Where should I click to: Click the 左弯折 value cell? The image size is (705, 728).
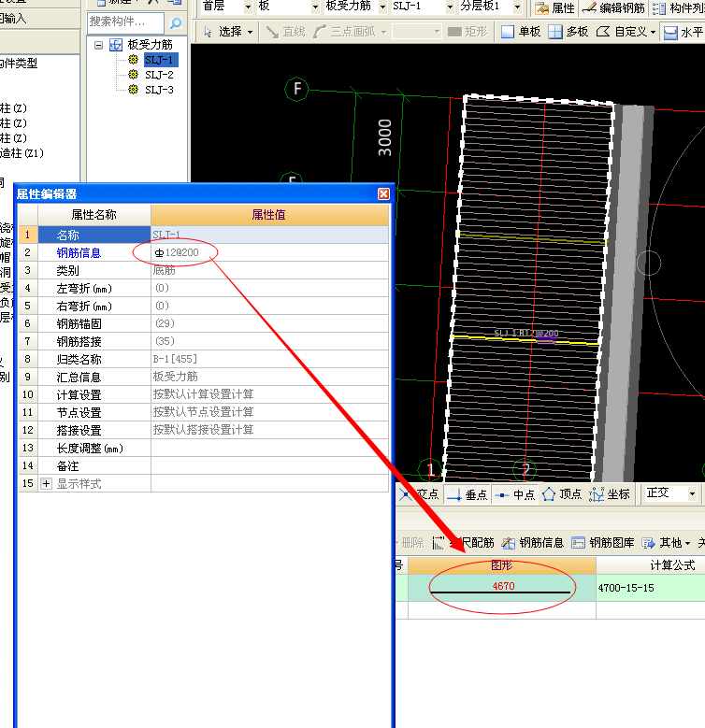269,288
